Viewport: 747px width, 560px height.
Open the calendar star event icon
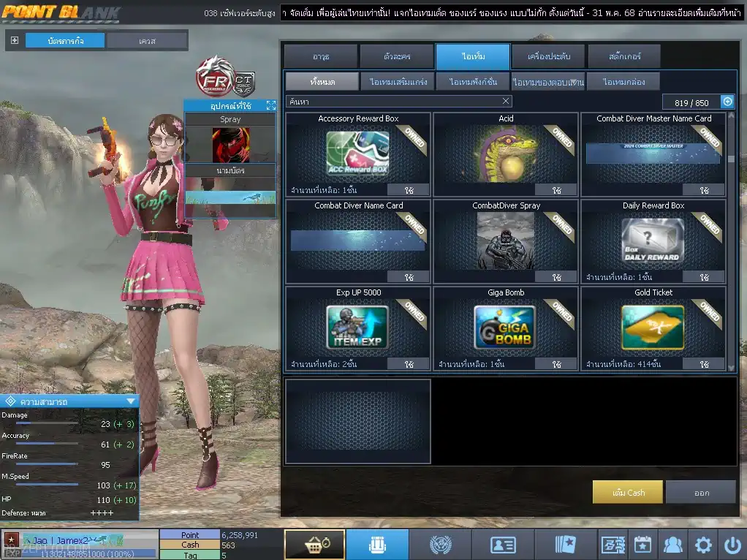click(642, 545)
